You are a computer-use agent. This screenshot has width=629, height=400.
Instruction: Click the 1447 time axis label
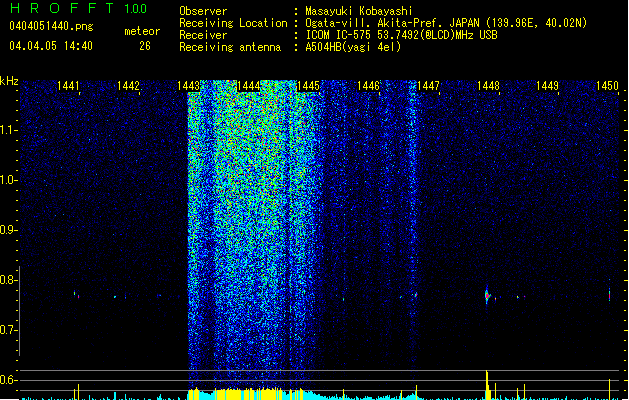[x=428, y=86]
